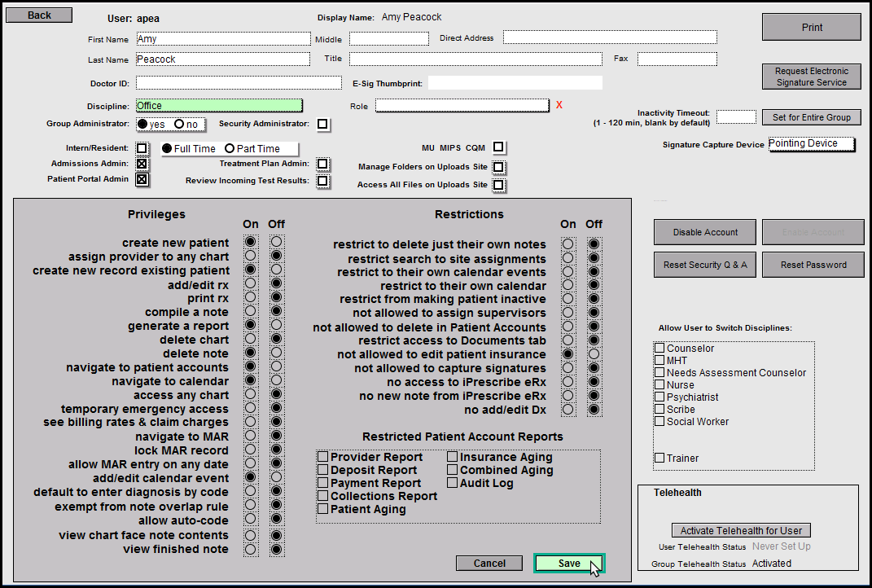Click the Doctor ID text field
This screenshot has height=588, width=872.
239,83
